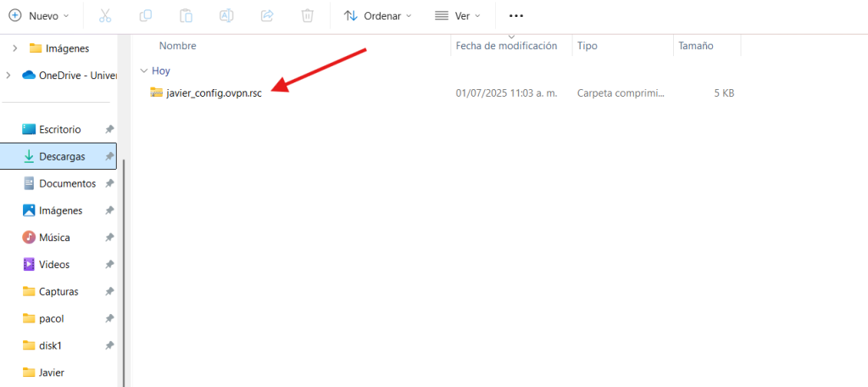Image resolution: width=868 pixels, height=387 pixels.
Task: Click the Escritorio desktop icon
Action: (x=29, y=129)
